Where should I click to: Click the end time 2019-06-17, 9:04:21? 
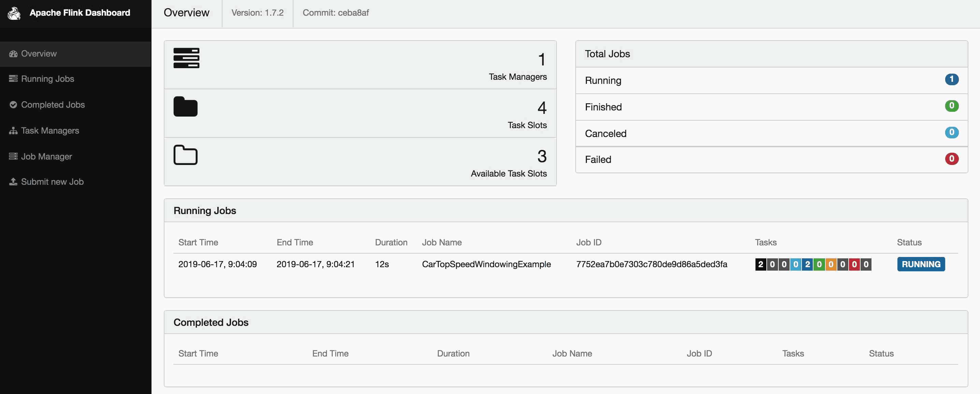click(x=315, y=264)
